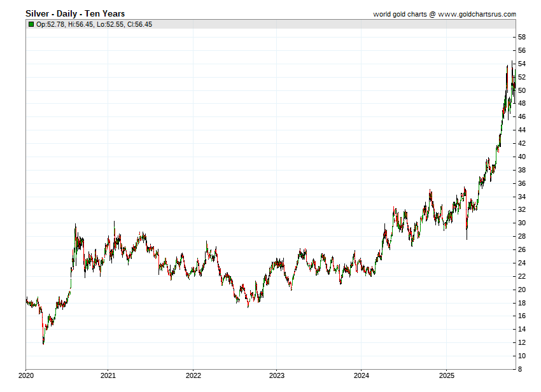Viewport: 541px width, 392px height.
Task: Click the 10 price axis label
Action: (x=522, y=356)
